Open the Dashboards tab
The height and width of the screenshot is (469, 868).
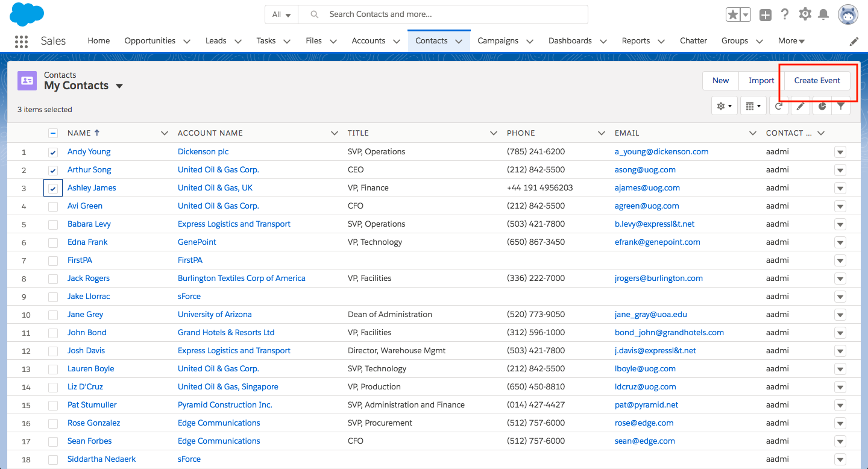tap(570, 41)
